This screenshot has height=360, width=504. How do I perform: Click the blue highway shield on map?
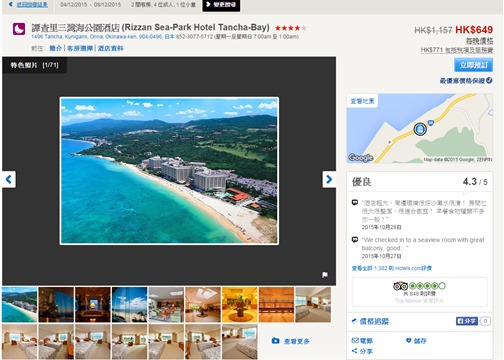(x=431, y=123)
